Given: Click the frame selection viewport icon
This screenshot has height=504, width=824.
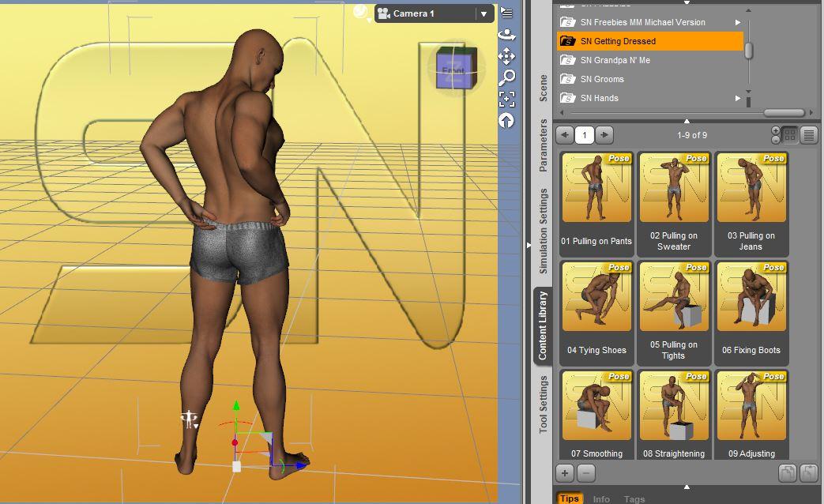Looking at the screenshot, I should click(506, 99).
